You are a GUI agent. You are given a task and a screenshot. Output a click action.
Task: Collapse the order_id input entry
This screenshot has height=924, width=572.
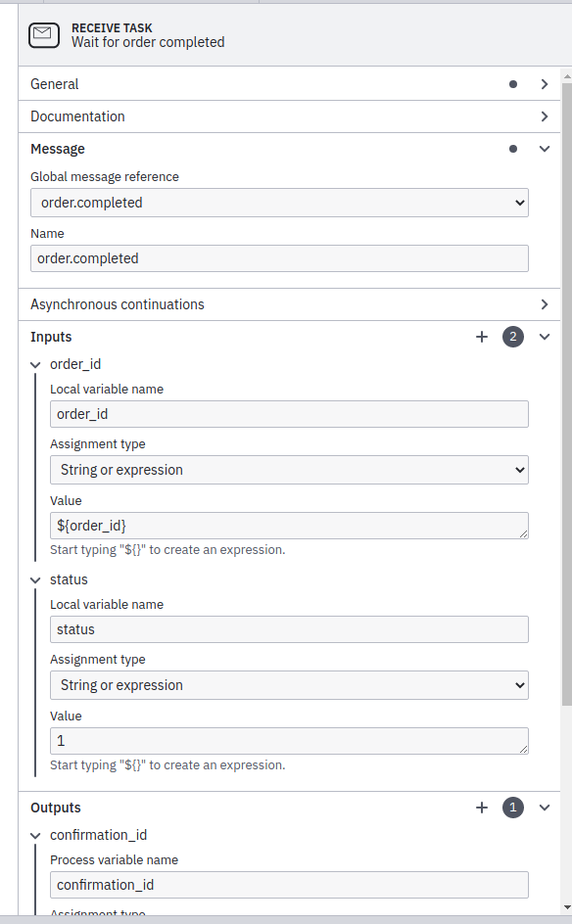point(35,363)
